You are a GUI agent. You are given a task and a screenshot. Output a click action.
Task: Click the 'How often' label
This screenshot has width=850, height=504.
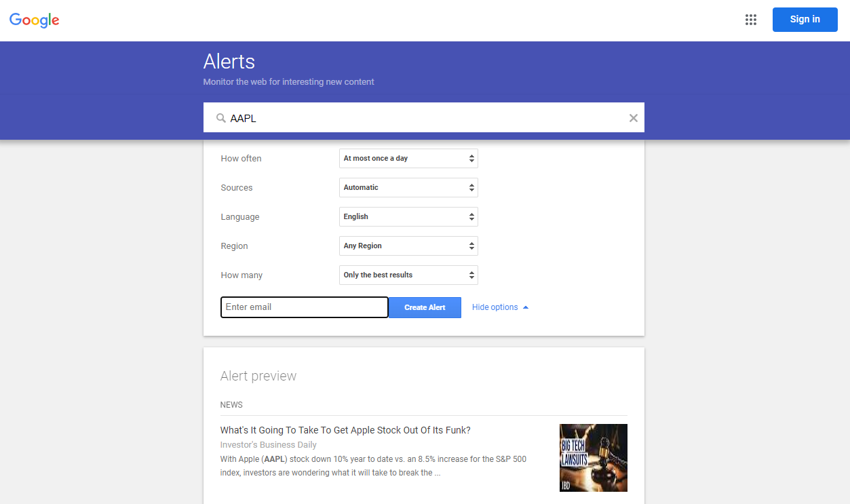241,159
